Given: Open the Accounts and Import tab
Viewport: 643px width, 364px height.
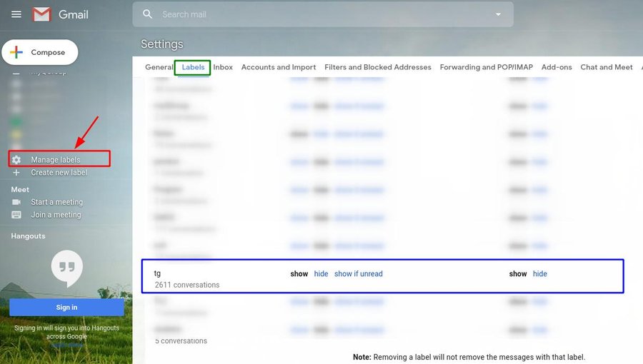Looking at the screenshot, I should [278, 67].
